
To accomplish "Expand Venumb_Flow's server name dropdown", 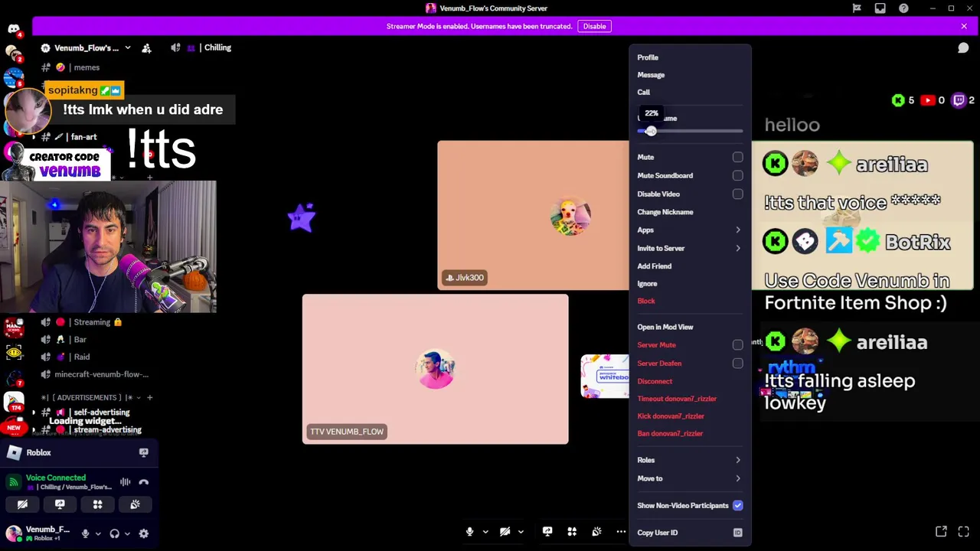I will [127, 47].
